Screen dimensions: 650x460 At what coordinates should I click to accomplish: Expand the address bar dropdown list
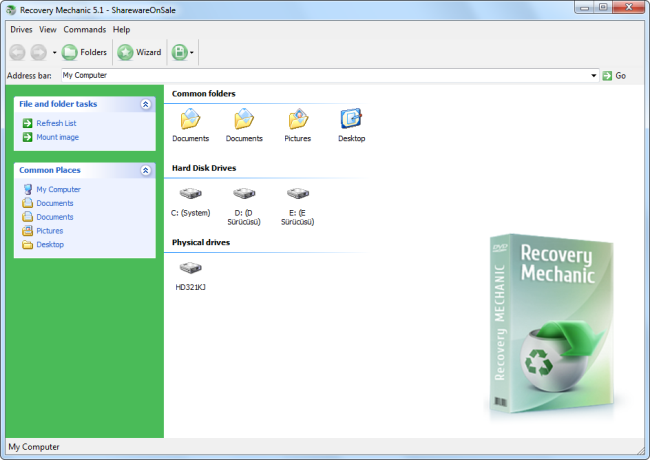click(x=594, y=75)
